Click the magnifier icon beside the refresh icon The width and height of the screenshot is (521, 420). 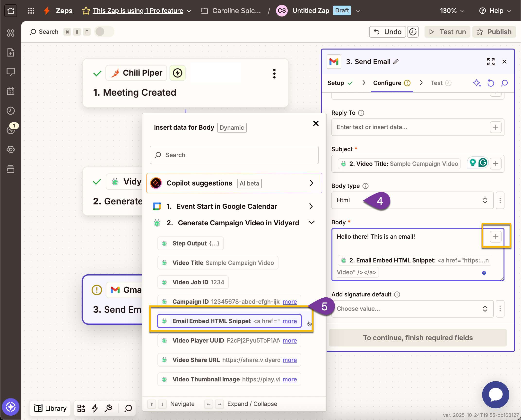tap(504, 83)
